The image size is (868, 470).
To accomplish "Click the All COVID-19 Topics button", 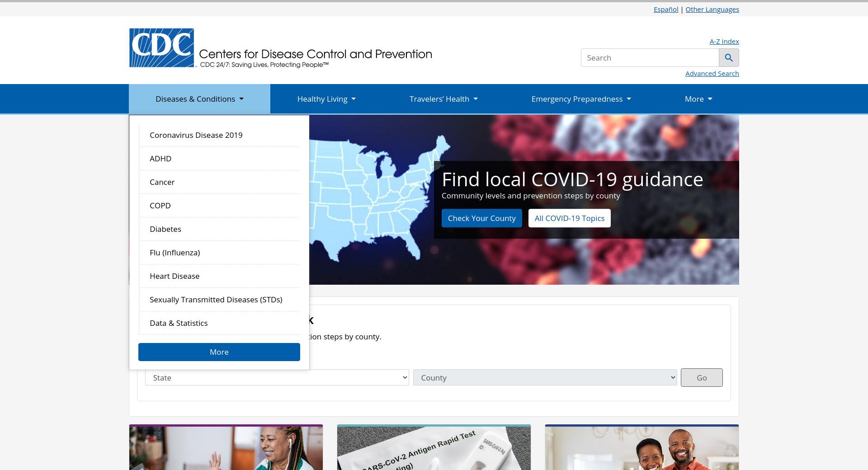I will [569, 218].
